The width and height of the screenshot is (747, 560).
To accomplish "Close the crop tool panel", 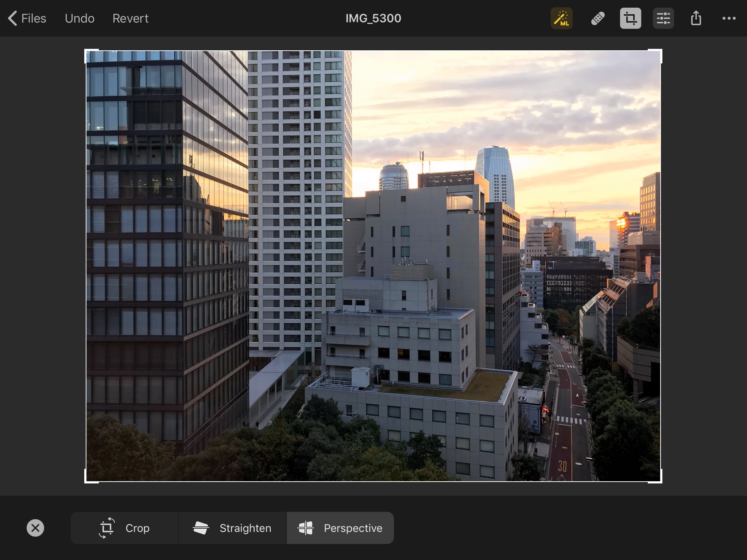I will point(35,528).
